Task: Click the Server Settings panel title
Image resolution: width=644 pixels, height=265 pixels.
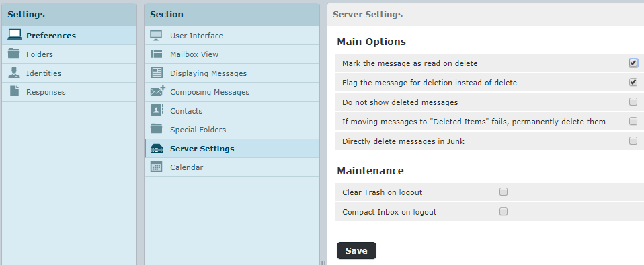Action: tap(368, 14)
